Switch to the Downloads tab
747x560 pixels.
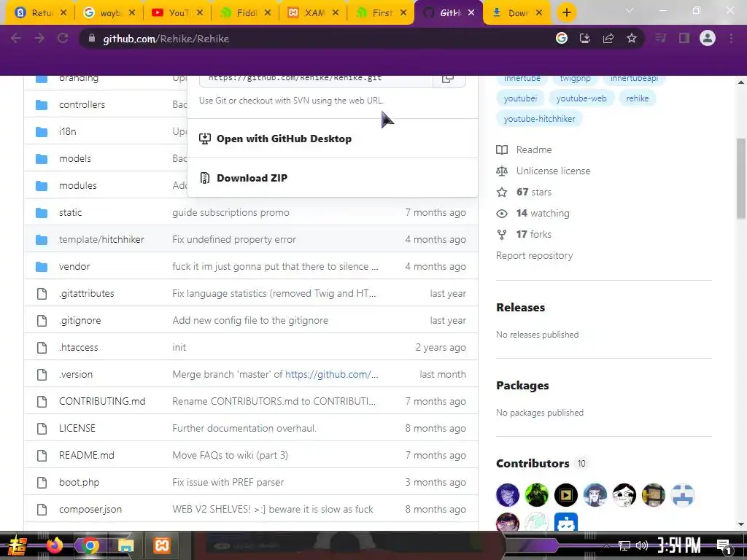517,13
